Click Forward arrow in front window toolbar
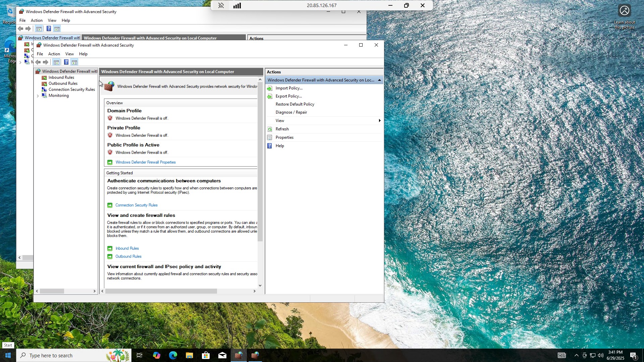The height and width of the screenshot is (362, 644). coord(46,62)
